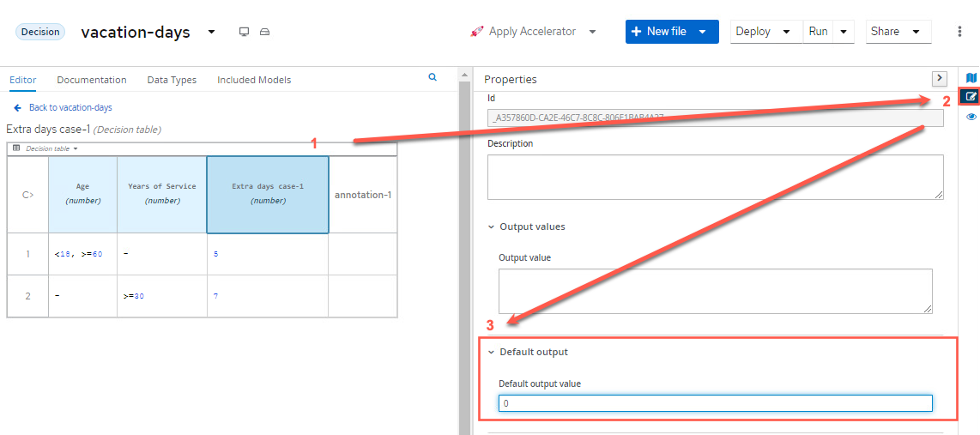Click the Properties edit icon in sidebar

971,97
